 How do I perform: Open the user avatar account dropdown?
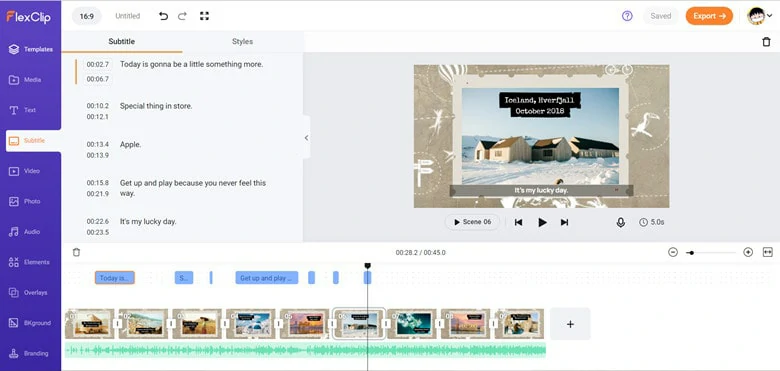(760, 16)
